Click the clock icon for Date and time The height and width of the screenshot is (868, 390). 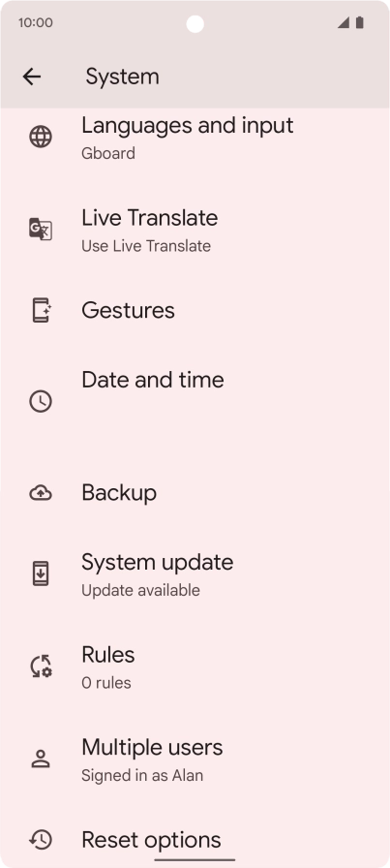[x=41, y=401]
